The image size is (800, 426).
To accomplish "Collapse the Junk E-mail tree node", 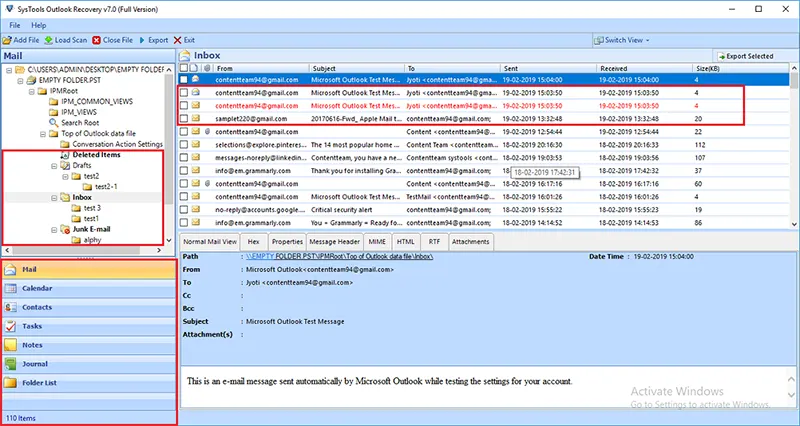I will (54, 230).
